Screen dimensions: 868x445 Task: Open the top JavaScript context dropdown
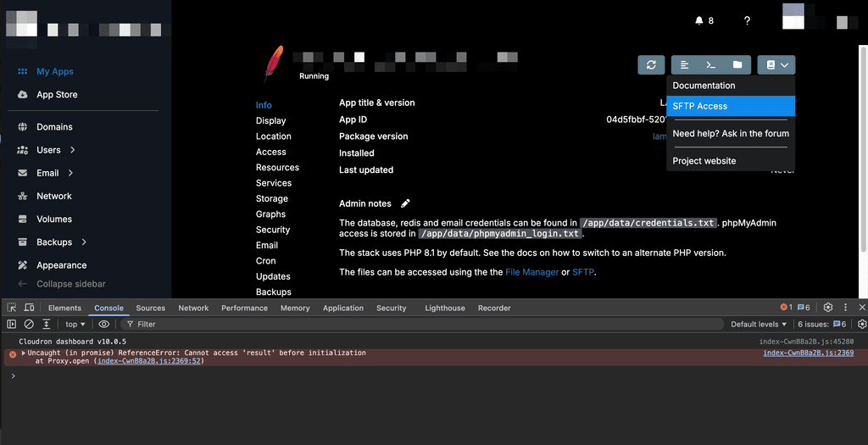click(75, 325)
